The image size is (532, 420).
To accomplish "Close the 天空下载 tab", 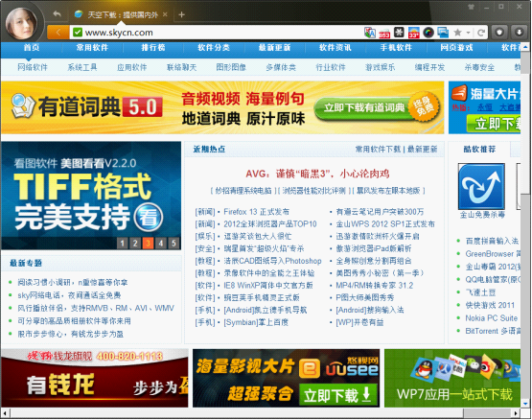I will click(165, 14).
